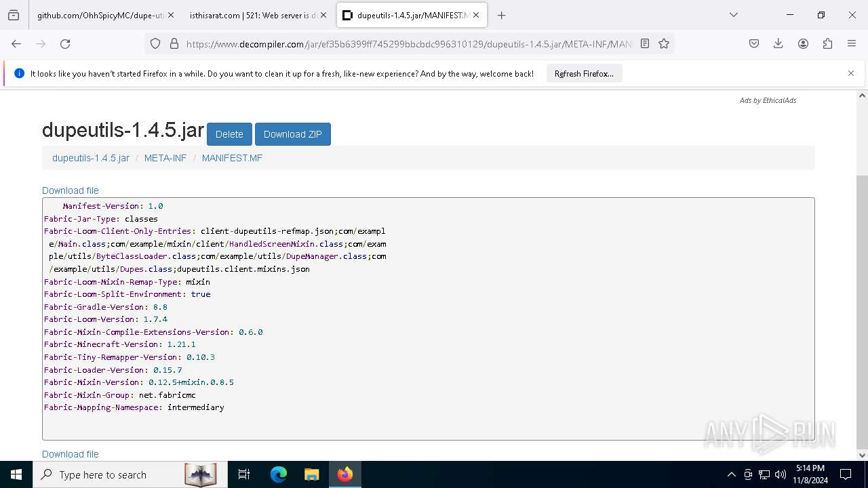Click page scrollbar down arrow
This screenshot has height=488, width=868.
tap(862, 455)
